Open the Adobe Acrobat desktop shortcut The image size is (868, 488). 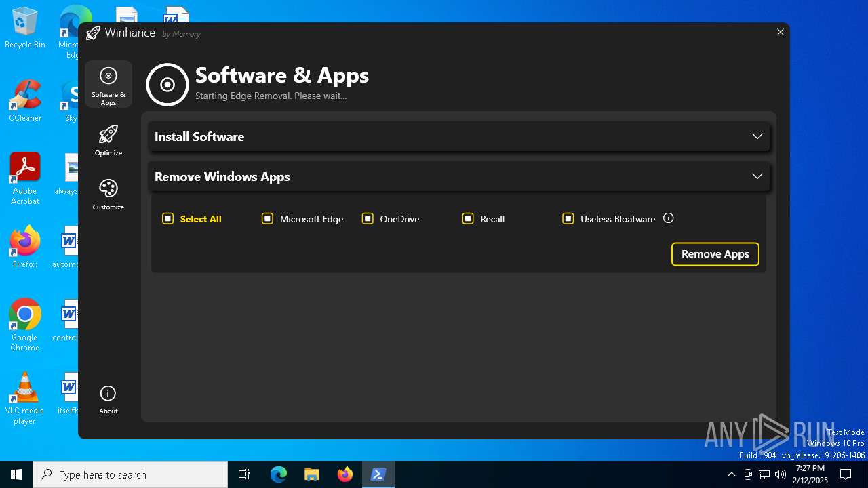coord(25,179)
